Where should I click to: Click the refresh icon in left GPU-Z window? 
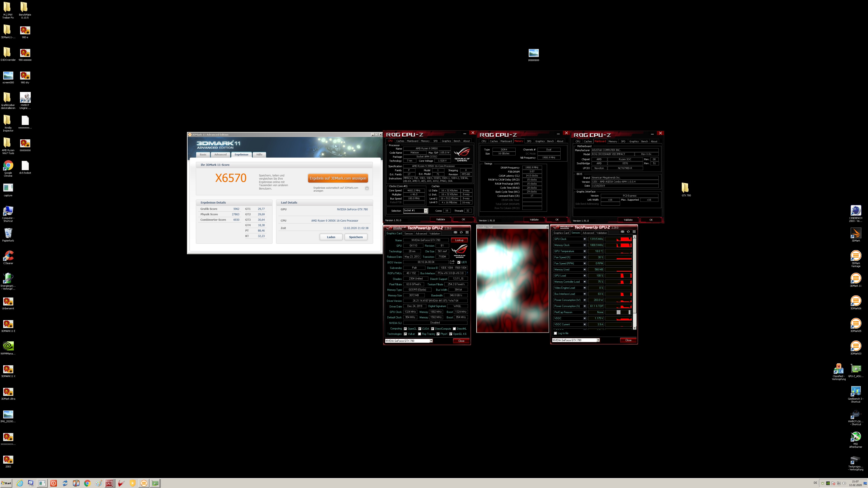point(461,232)
